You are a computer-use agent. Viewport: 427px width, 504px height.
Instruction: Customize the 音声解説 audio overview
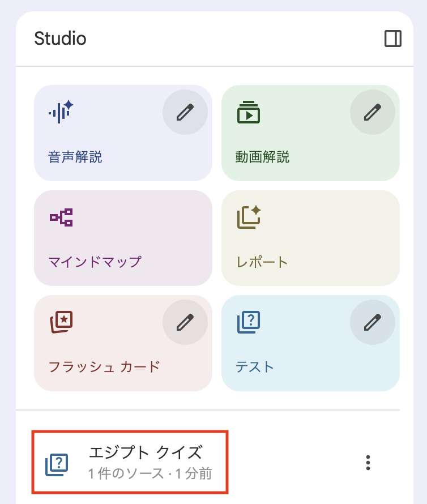185,113
